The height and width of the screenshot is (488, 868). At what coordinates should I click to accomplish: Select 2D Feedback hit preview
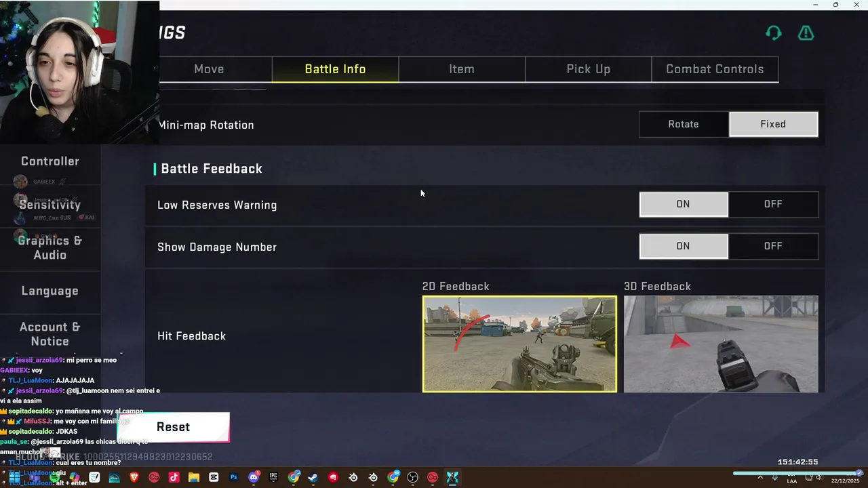(x=519, y=344)
